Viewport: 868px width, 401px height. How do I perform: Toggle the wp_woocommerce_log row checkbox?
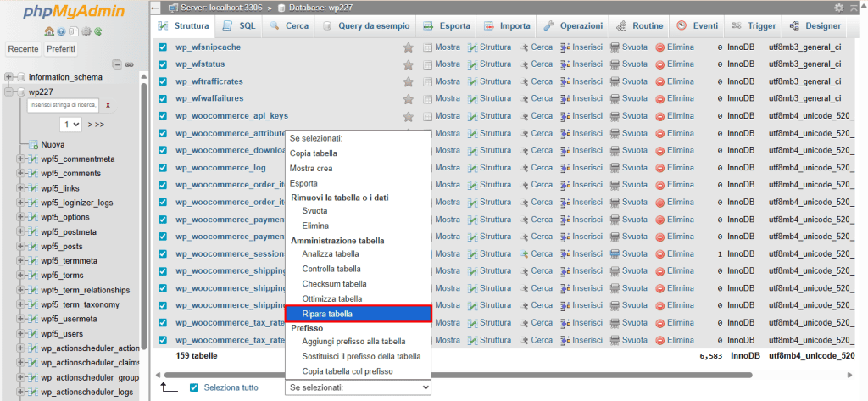click(162, 168)
